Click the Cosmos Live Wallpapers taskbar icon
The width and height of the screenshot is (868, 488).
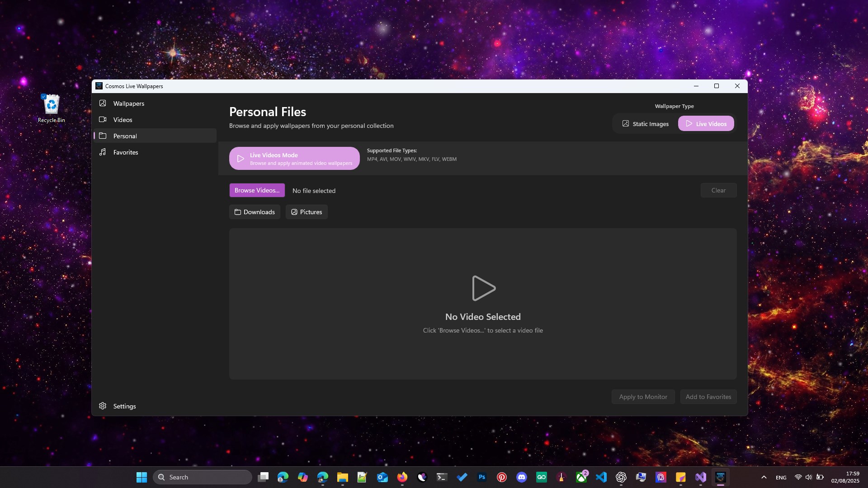(721, 477)
